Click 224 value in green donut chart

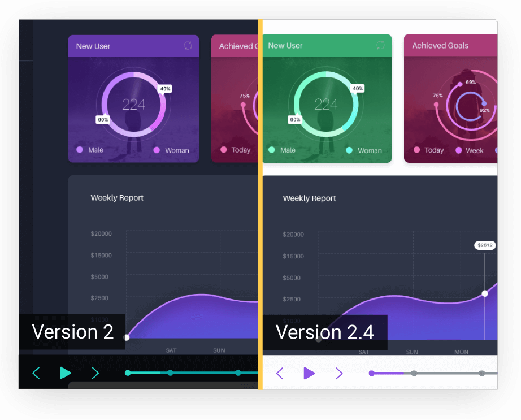point(326,105)
